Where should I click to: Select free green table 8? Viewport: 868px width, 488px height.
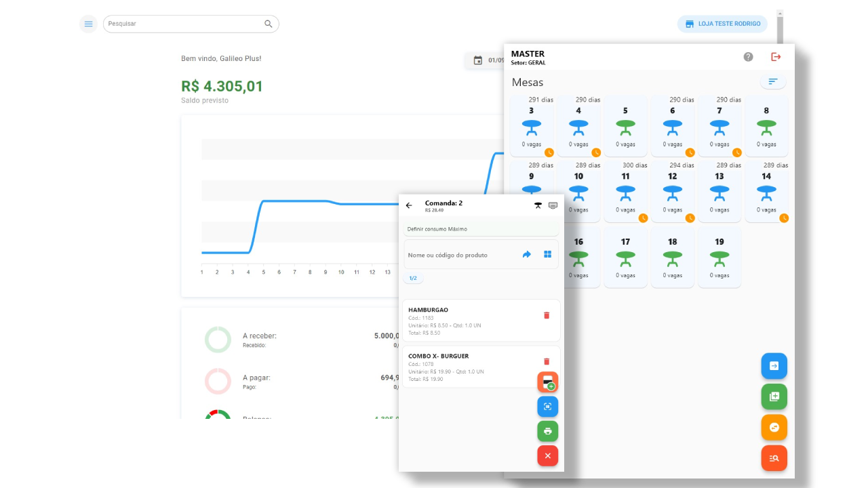pyautogui.click(x=766, y=126)
